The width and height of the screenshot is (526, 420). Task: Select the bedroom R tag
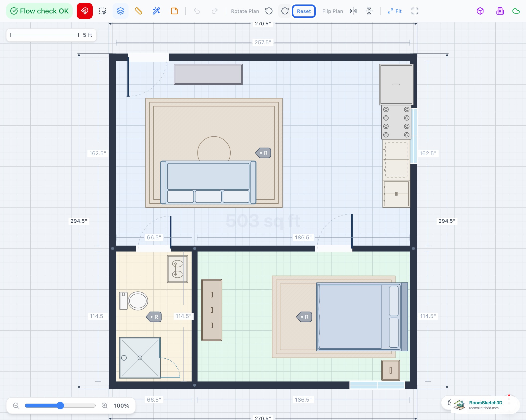pyautogui.click(x=304, y=317)
